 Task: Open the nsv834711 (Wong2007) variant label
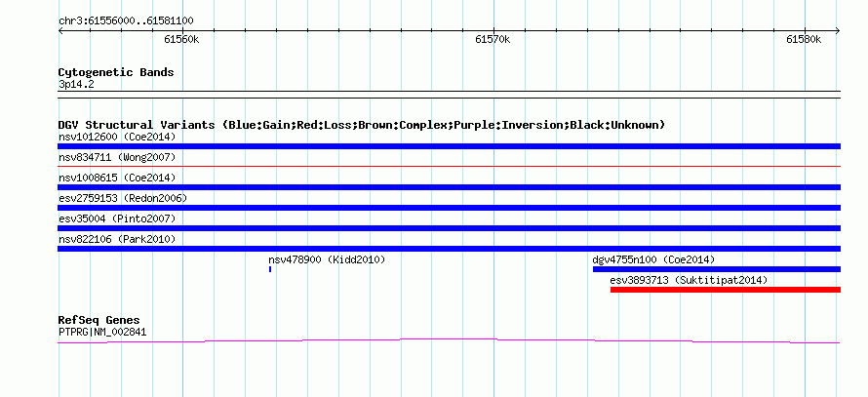pos(117,157)
